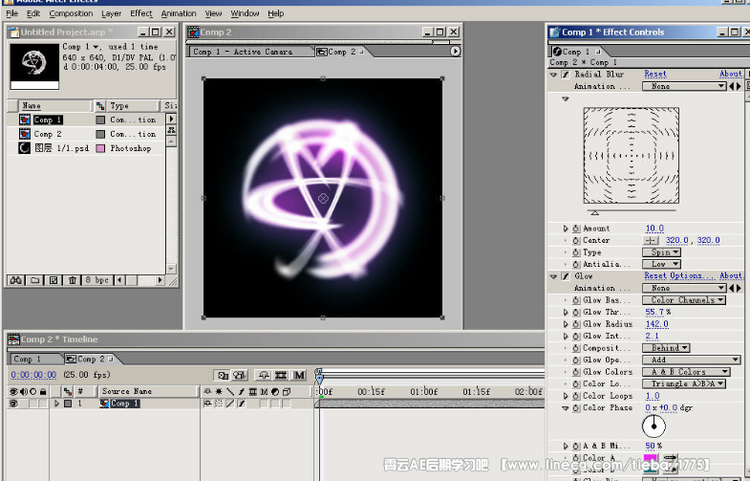Open the Type dropdown set to Spin
The height and width of the screenshot is (481, 750).
(661, 252)
